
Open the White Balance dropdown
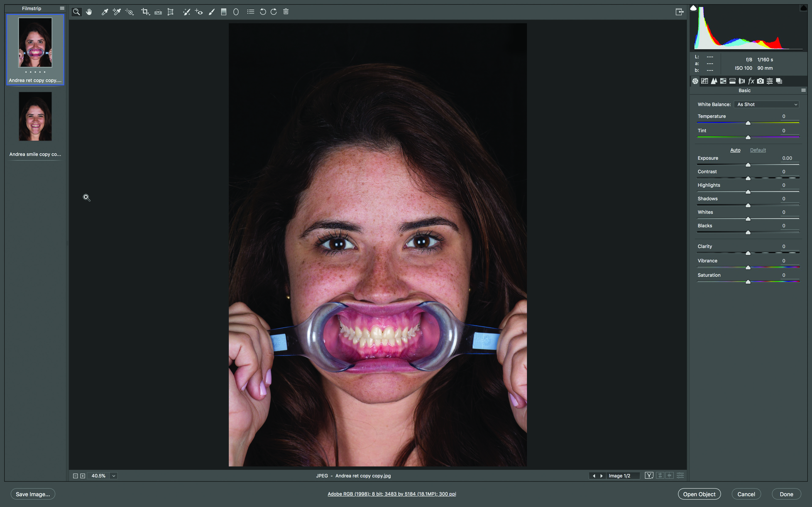pyautogui.click(x=766, y=104)
